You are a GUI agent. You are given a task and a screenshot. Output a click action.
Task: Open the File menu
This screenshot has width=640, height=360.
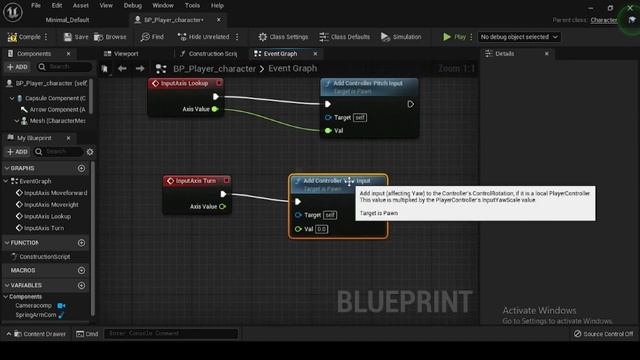tap(36, 6)
